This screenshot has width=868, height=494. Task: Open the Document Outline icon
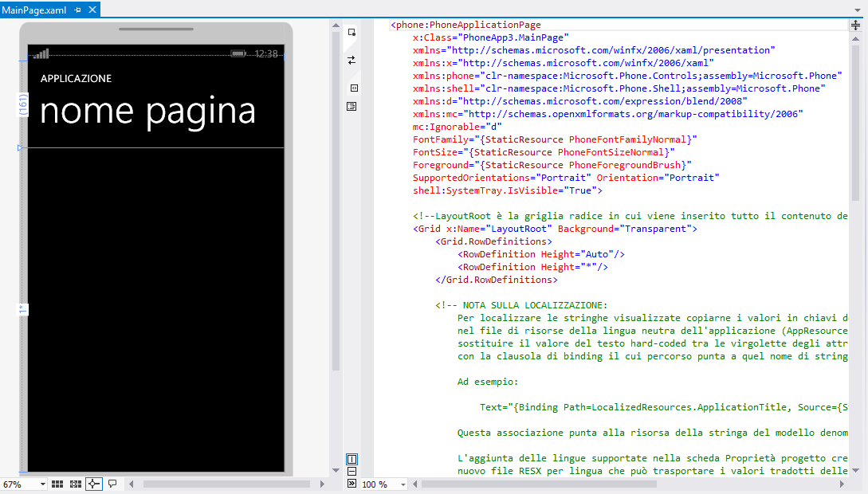tap(352, 106)
